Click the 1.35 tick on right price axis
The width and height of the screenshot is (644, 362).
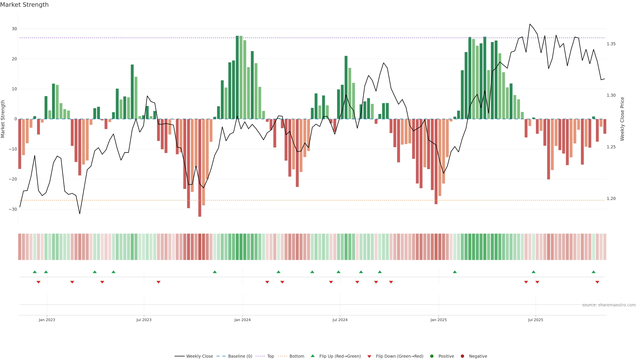[611, 44]
